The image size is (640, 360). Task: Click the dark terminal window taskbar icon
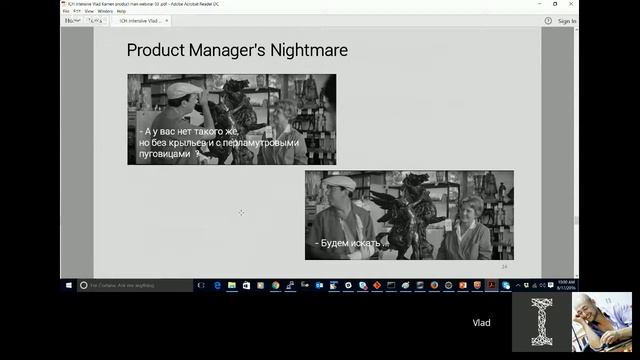391,285
